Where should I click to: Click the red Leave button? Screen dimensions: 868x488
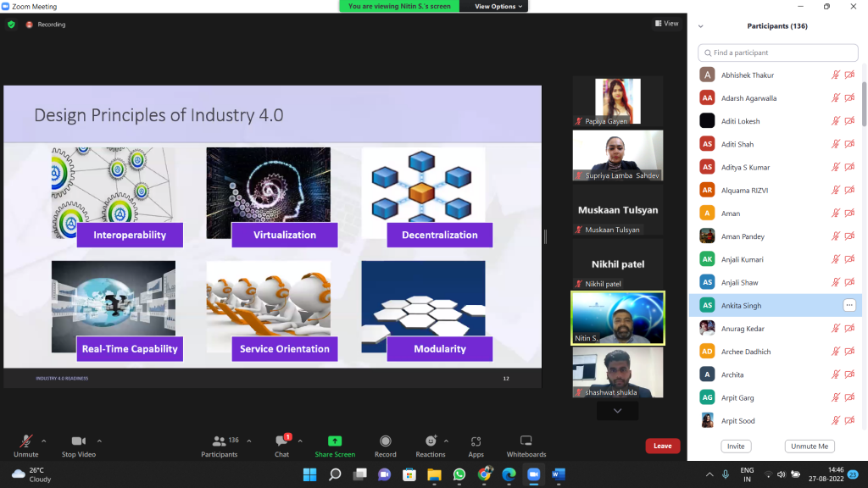[663, 446]
